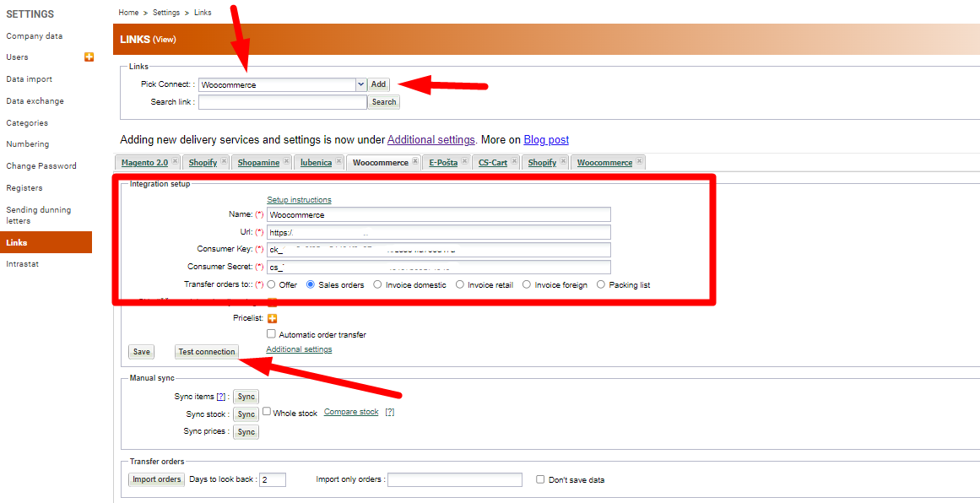Viewport: 980px width, 503px height.
Task: Click Sync button for Sync stock
Action: tap(246, 414)
